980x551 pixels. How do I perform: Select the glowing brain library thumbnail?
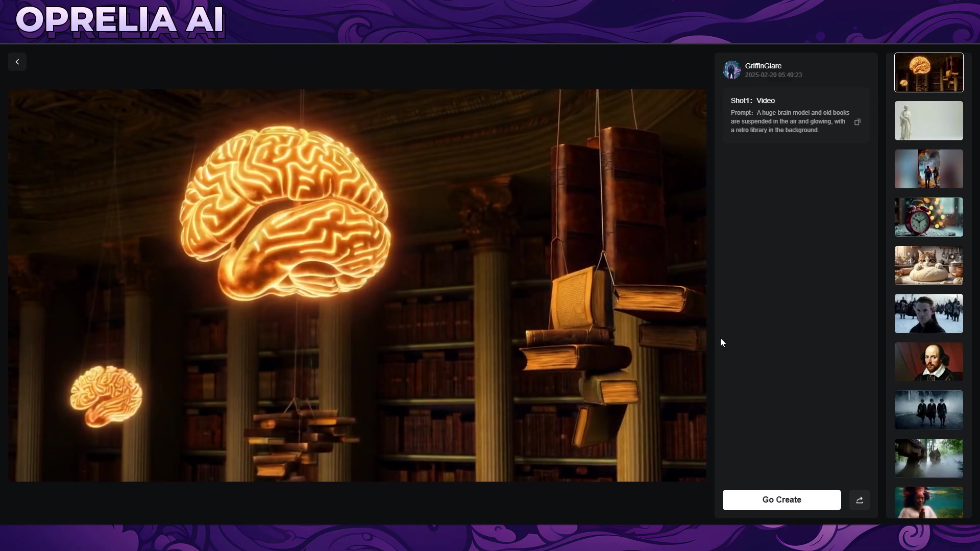[x=929, y=72]
